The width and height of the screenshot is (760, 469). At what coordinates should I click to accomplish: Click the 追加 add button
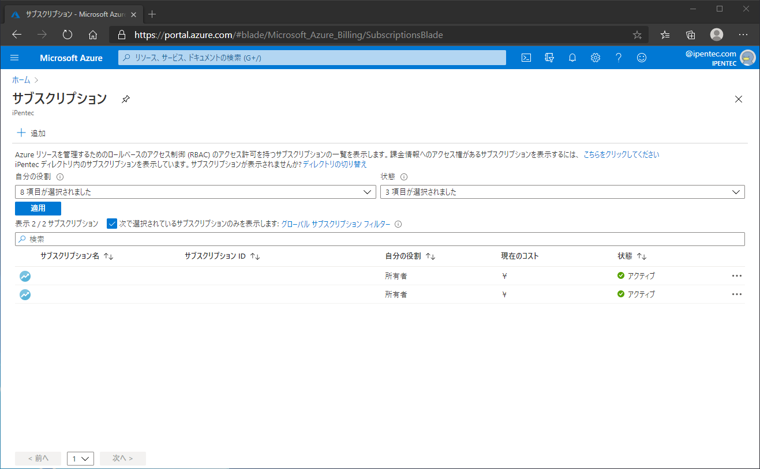coord(32,133)
